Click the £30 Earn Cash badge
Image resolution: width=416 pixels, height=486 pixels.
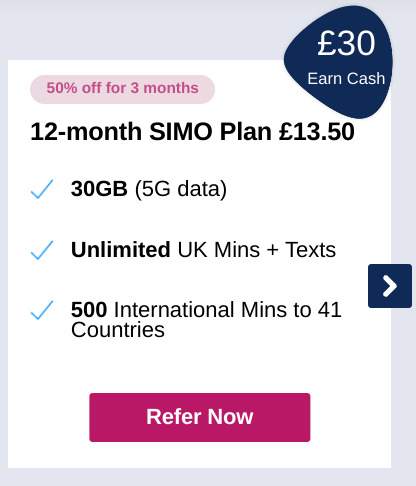(339, 62)
